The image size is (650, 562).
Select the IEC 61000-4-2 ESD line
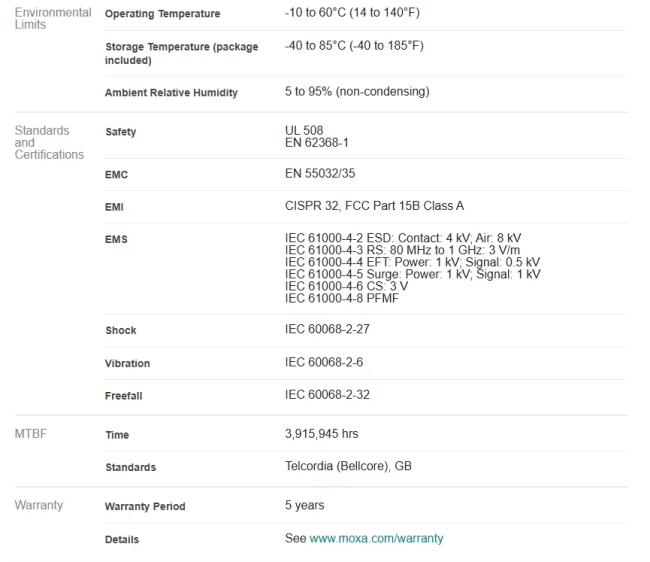(402, 238)
